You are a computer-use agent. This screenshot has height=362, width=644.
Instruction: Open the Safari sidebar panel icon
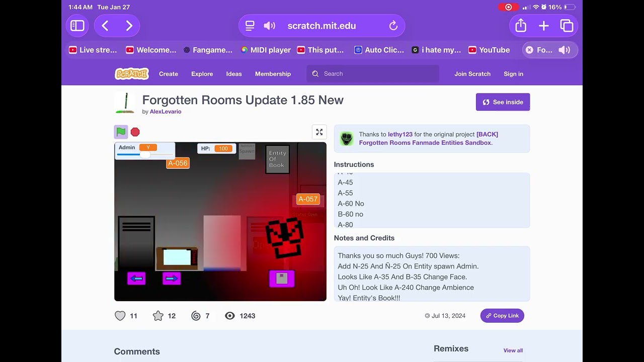[77, 26]
